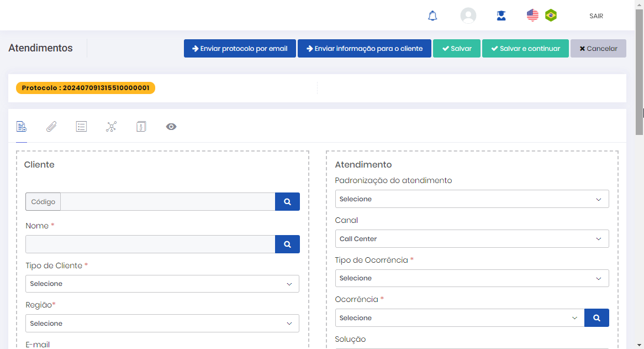This screenshot has height=349, width=644.
Task: Click the user profile avatar icon
Action: pyautogui.click(x=468, y=15)
